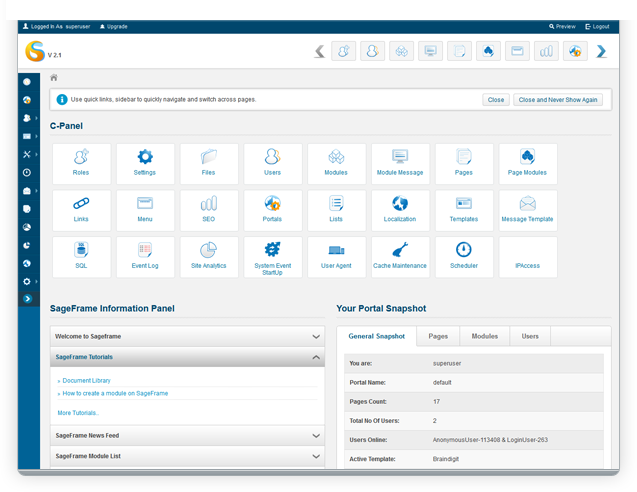Expand the sidebar settings gear menu item

point(28,282)
